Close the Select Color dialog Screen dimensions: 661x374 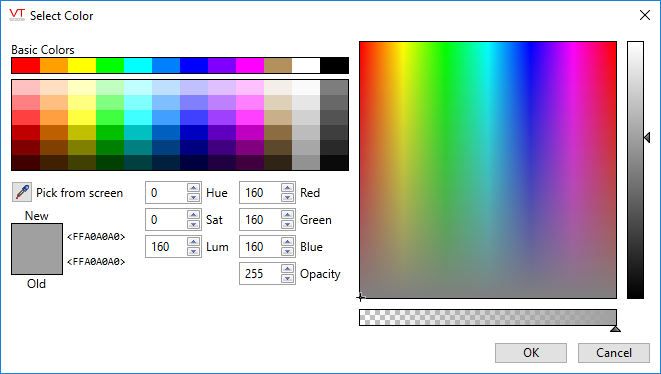[x=645, y=16]
